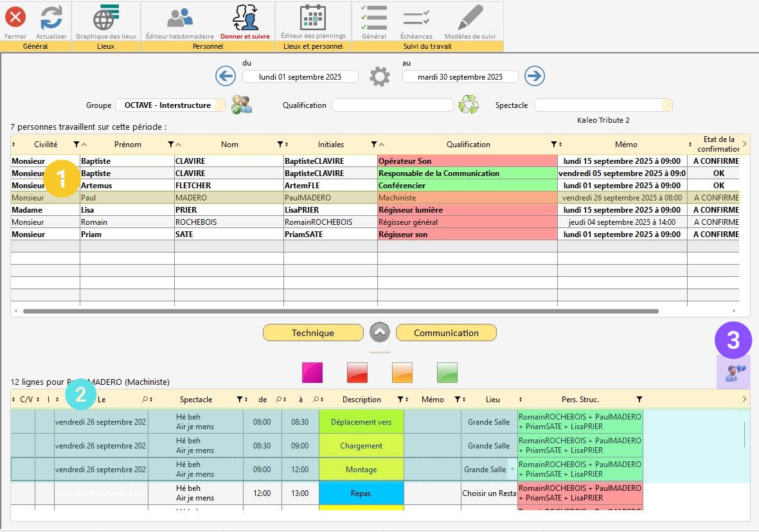Viewport: 759px width, 532px height.
Task: Open Modèles de suivi pencil tool
Action: pyautogui.click(x=470, y=19)
